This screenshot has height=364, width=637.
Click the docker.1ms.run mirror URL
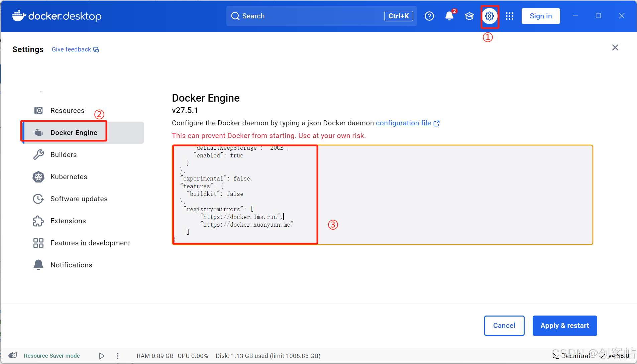pos(241,217)
